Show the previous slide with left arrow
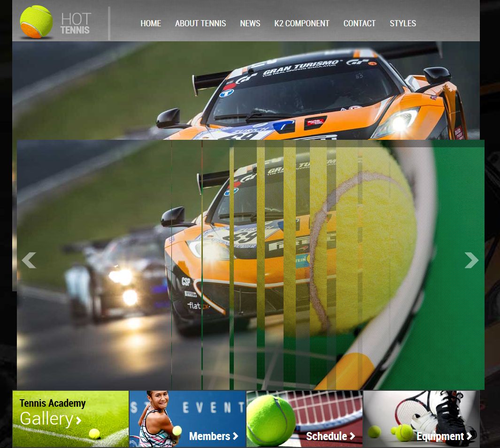Screen dimensions: 500x448 (x=29, y=260)
